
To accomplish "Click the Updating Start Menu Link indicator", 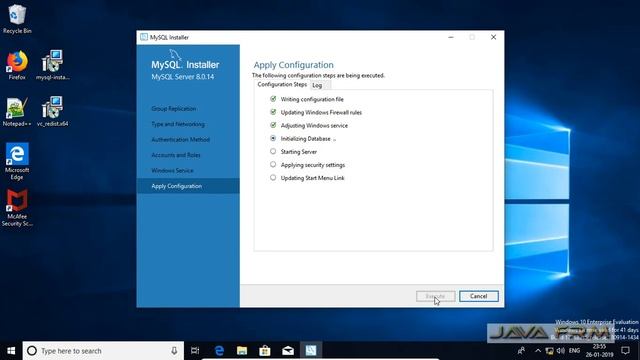I will click(x=273, y=178).
